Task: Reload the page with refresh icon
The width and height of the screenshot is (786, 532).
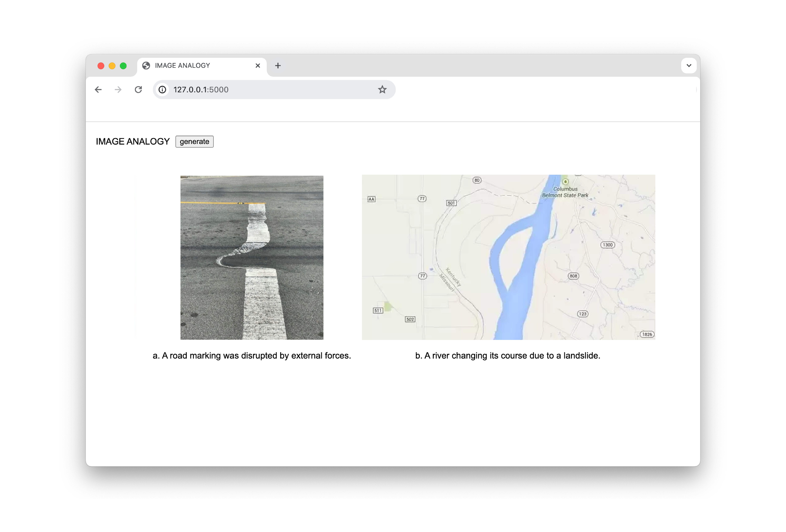Action: tap(138, 90)
